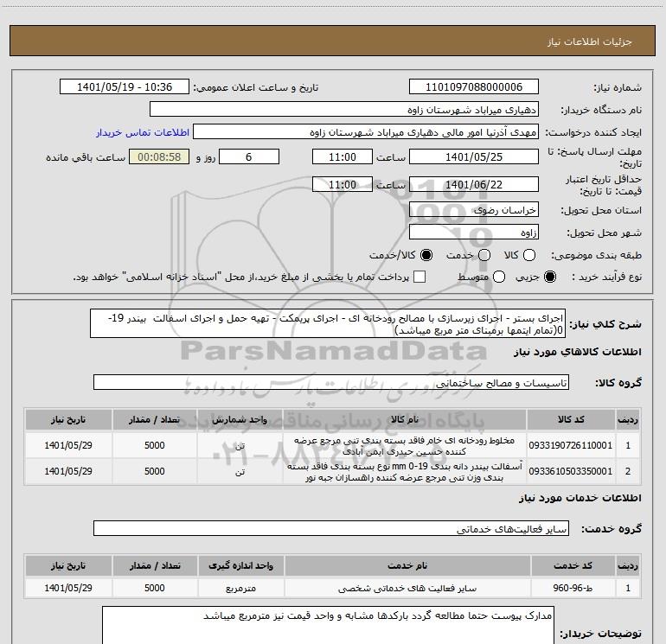Viewport: 666px width, 644px height.
Task: Click the جزئیات اطلاعات نیاز header title
Action: [x=589, y=41]
